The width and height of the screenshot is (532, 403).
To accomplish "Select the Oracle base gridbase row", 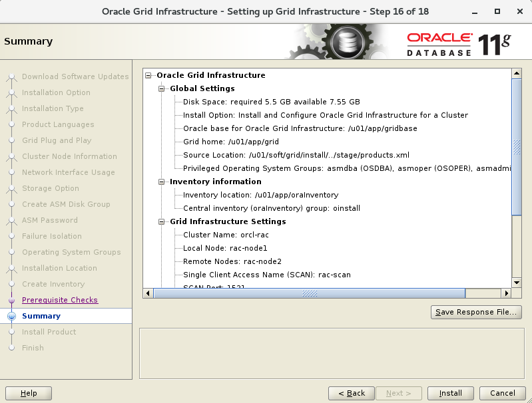I will pos(300,128).
